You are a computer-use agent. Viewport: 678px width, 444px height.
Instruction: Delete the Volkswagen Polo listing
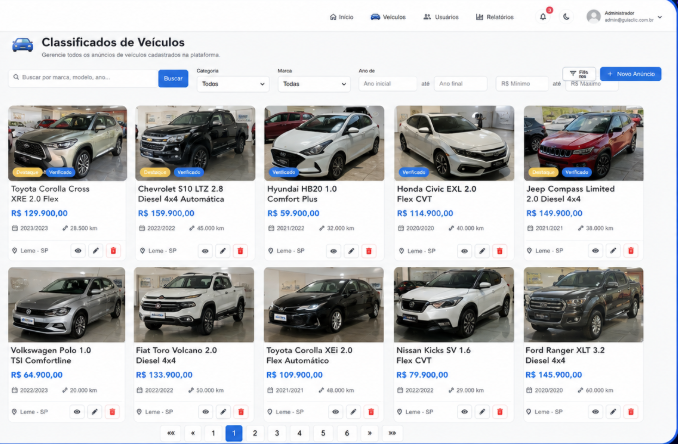(x=112, y=412)
